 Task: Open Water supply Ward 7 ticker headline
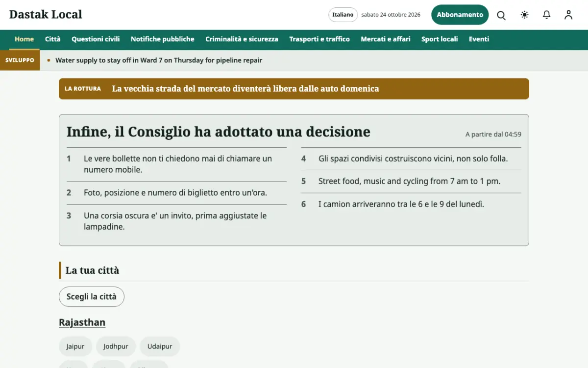point(159,60)
